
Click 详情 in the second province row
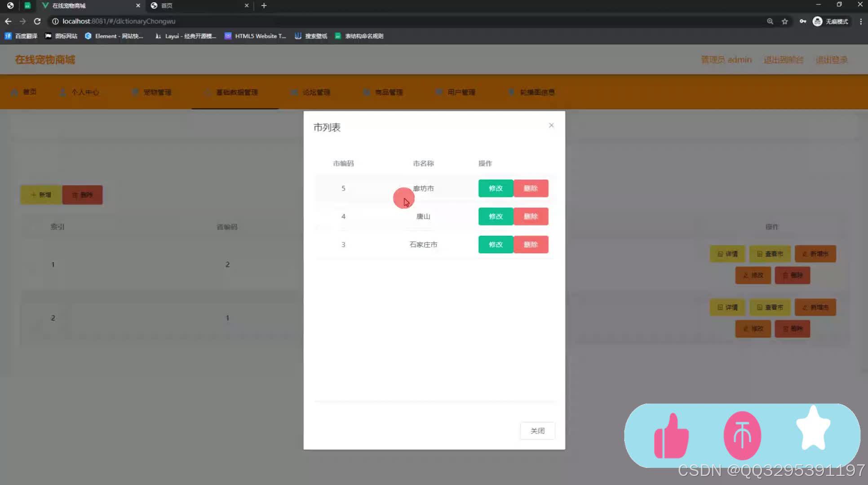coord(727,307)
